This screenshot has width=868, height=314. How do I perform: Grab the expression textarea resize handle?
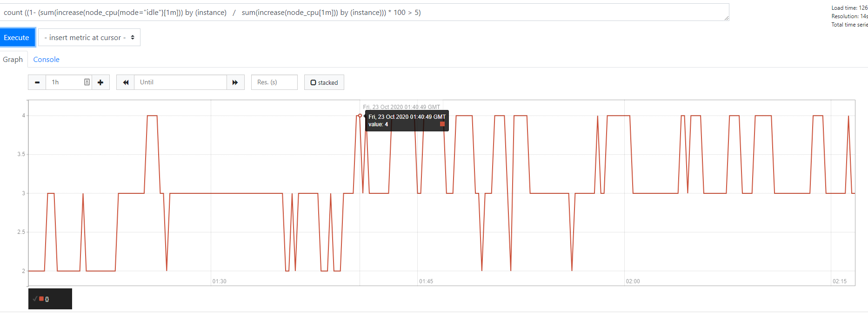pyautogui.click(x=726, y=18)
